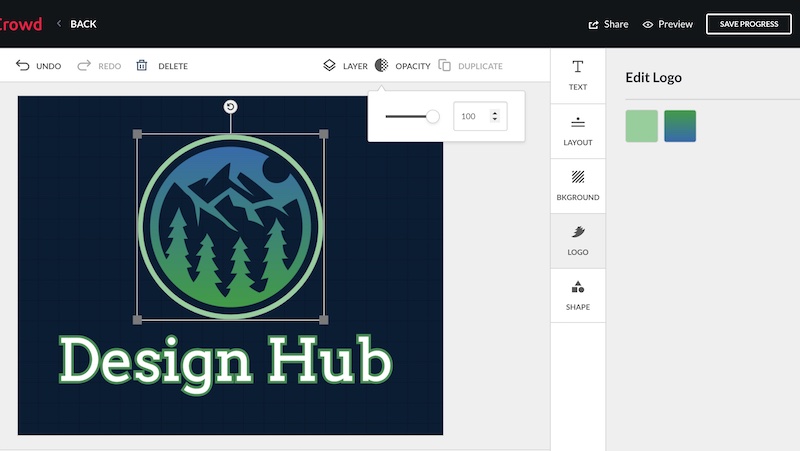Increase opacity with the stepper arrow
Viewport: 800px width, 451px height.
point(495,113)
